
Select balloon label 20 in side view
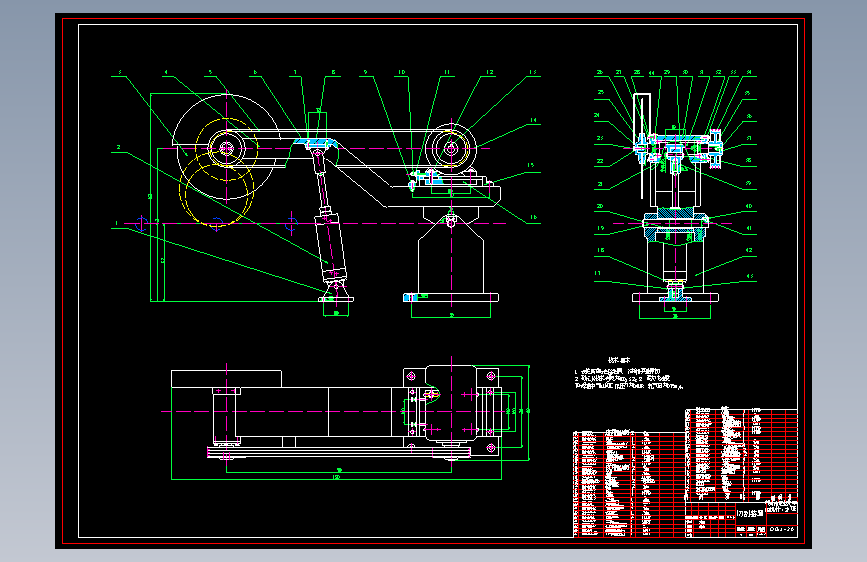click(x=600, y=206)
